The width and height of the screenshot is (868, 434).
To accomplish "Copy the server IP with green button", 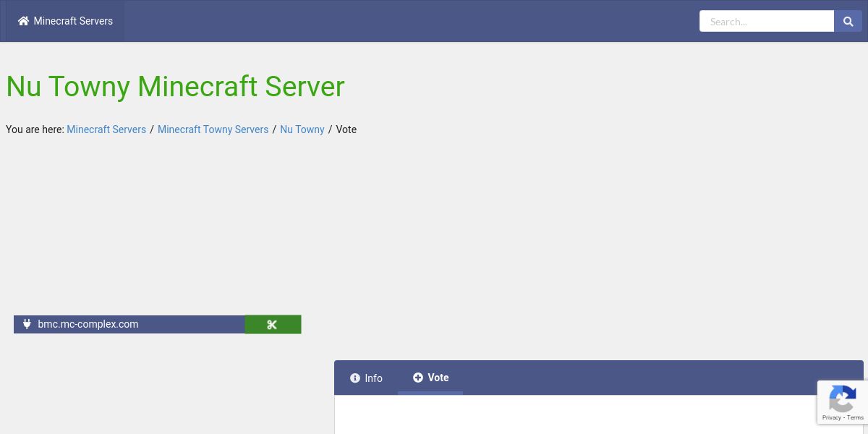I will (273, 325).
